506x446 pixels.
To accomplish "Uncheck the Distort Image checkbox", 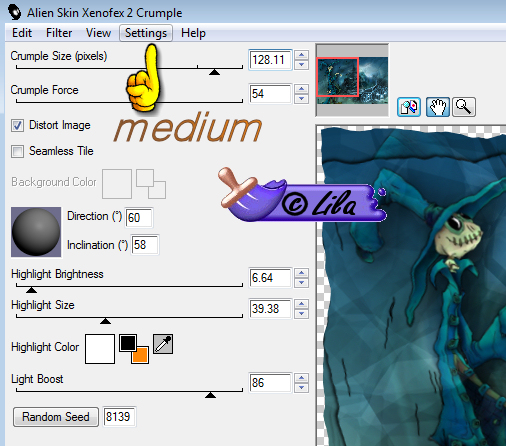I will tap(17, 126).
